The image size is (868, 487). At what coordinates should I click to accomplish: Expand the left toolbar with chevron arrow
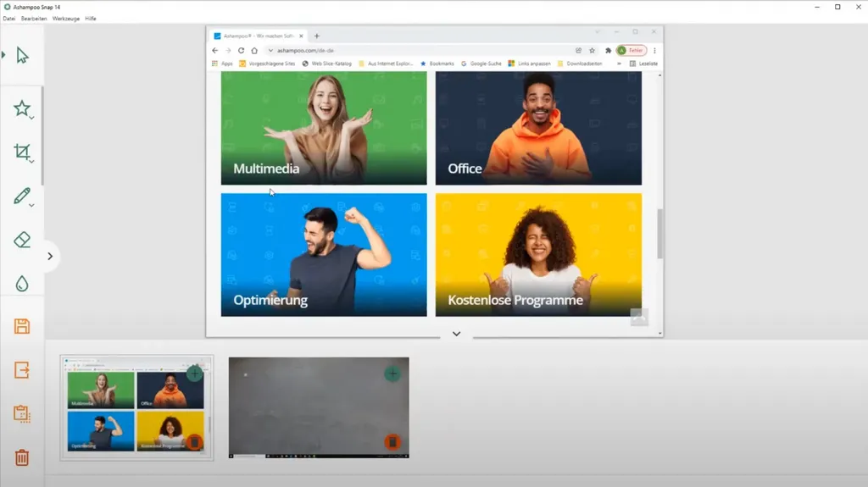50,257
